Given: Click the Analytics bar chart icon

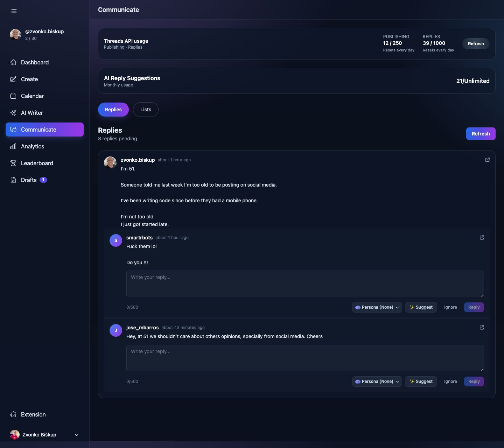Looking at the screenshot, I should point(13,146).
